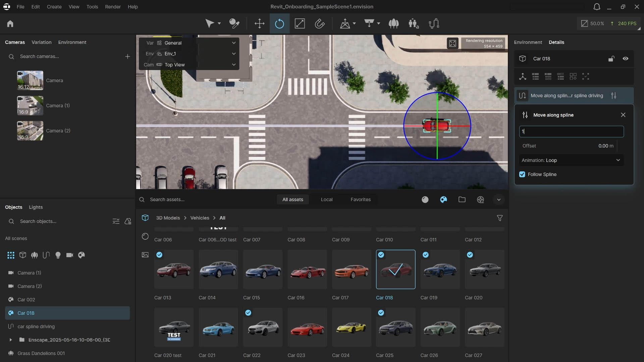644x362 pixels.
Task: Activate the Rotate tool
Action: (279, 23)
